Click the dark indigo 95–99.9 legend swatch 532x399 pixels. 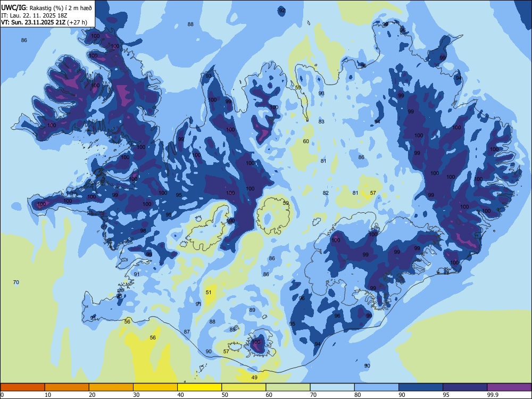tap(465, 387)
